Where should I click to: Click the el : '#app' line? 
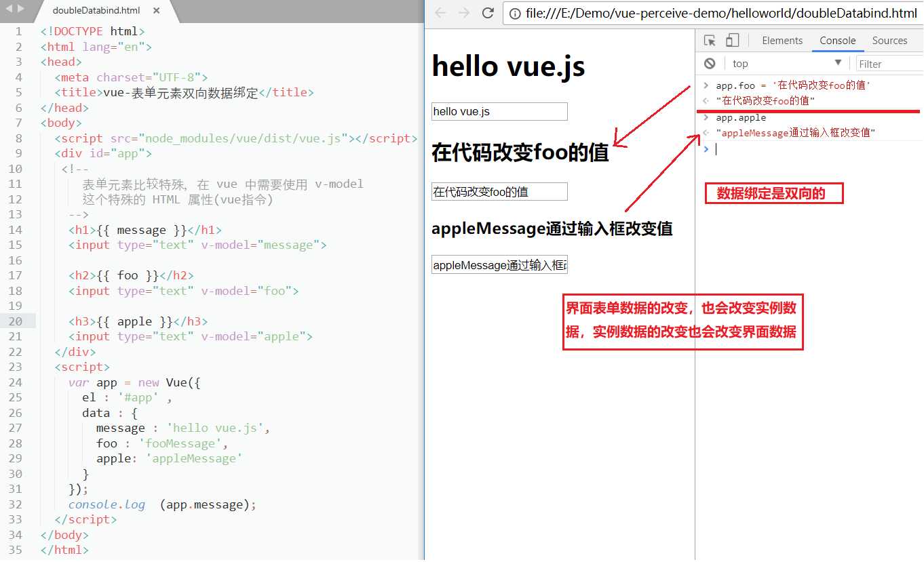127,397
